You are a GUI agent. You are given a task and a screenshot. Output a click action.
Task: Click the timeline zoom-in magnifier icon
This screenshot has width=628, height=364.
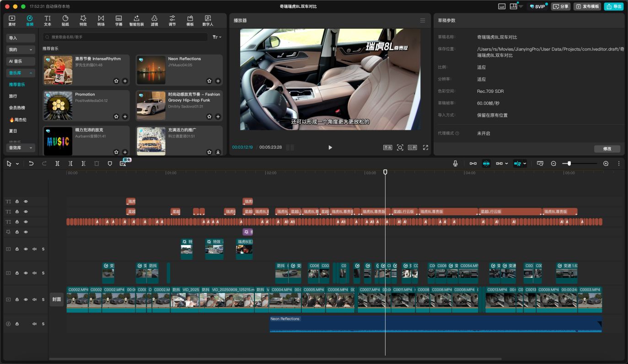[x=606, y=163]
